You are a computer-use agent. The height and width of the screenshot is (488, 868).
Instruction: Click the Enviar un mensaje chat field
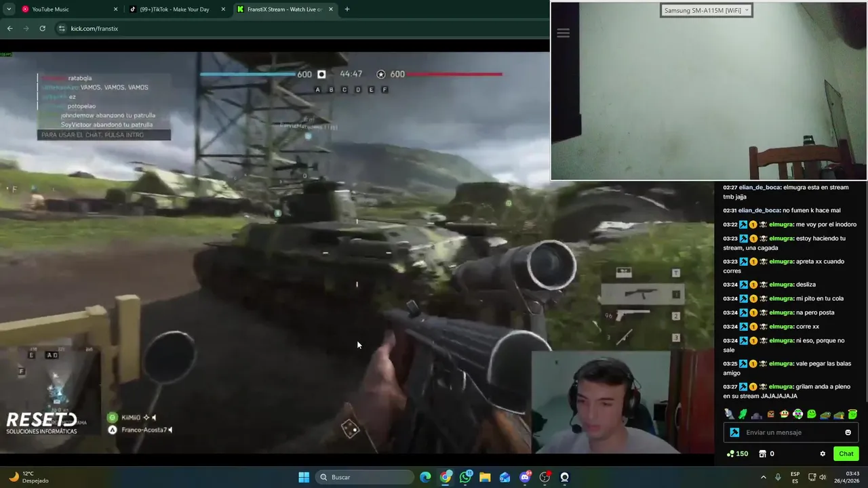pos(790,432)
